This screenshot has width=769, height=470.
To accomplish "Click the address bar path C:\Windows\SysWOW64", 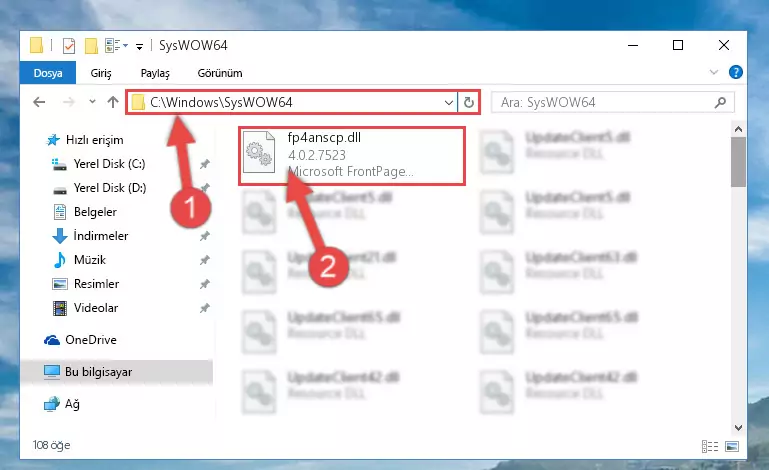I will point(221,102).
